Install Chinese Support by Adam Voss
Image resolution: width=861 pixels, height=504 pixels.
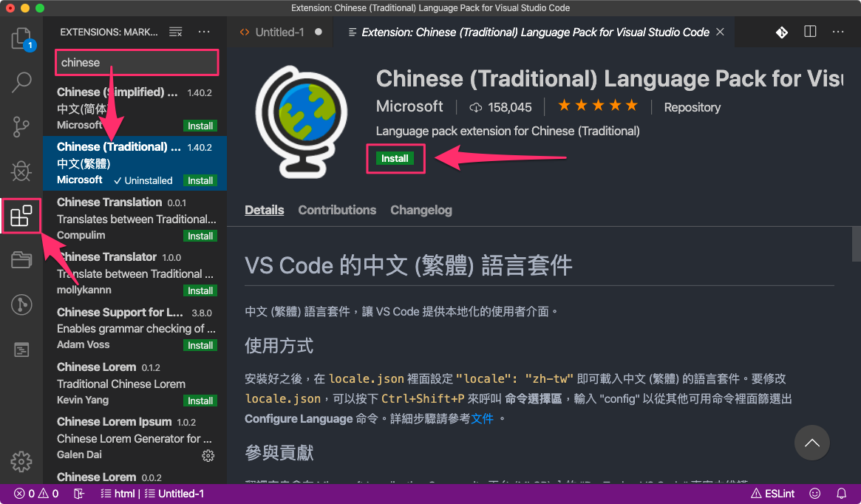coord(200,345)
